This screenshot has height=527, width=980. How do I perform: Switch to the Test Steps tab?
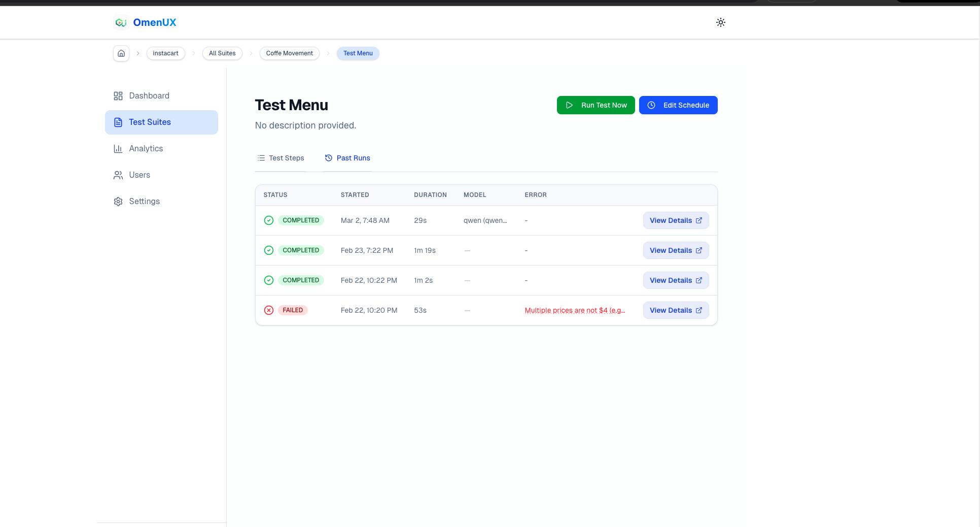coord(281,158)
